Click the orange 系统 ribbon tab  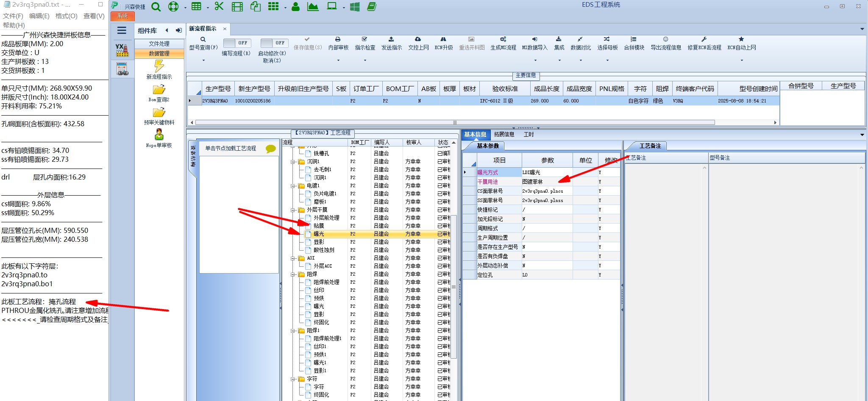click(122, 16)
